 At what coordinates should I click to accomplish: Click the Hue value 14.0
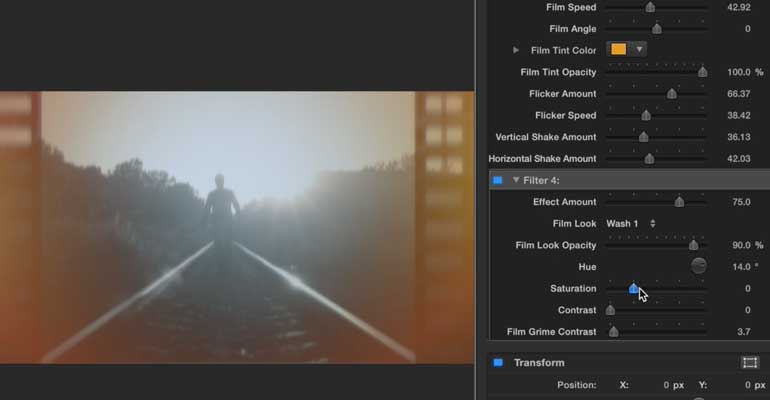point(741,267)
